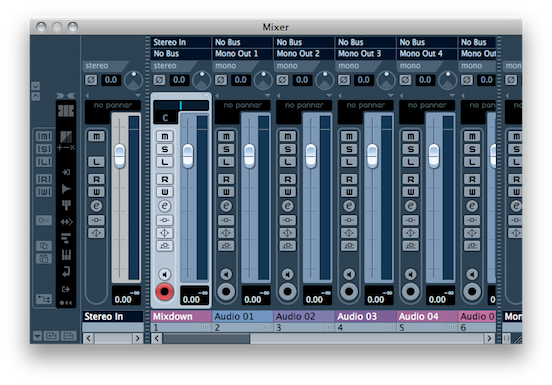Click Audio 02 volume value 0.00

314,299
